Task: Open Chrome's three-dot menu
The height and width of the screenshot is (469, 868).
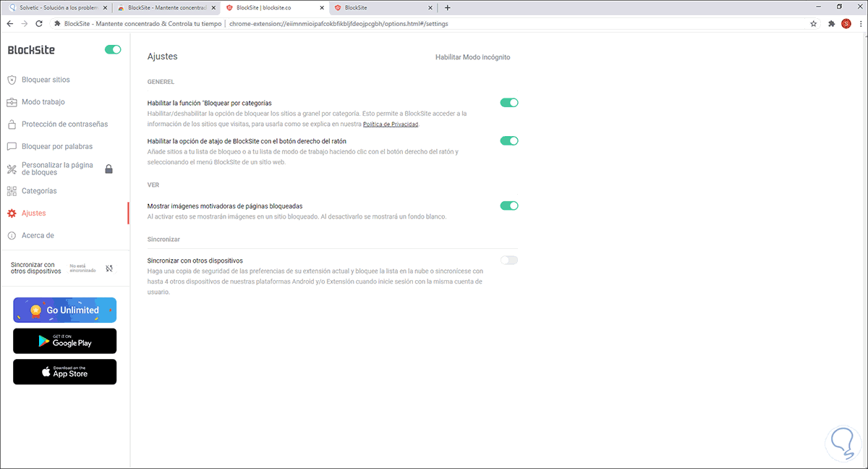Action: (859, 23)
